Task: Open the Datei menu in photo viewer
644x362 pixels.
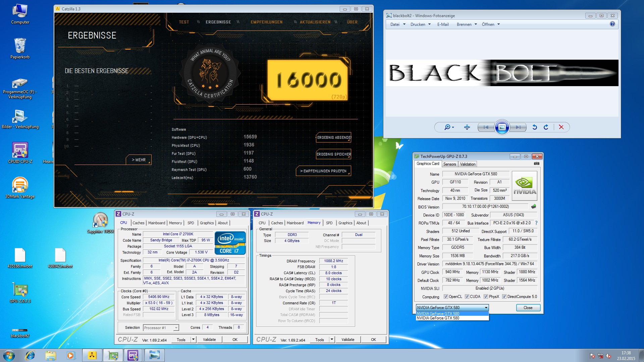Action: [398, 24]
